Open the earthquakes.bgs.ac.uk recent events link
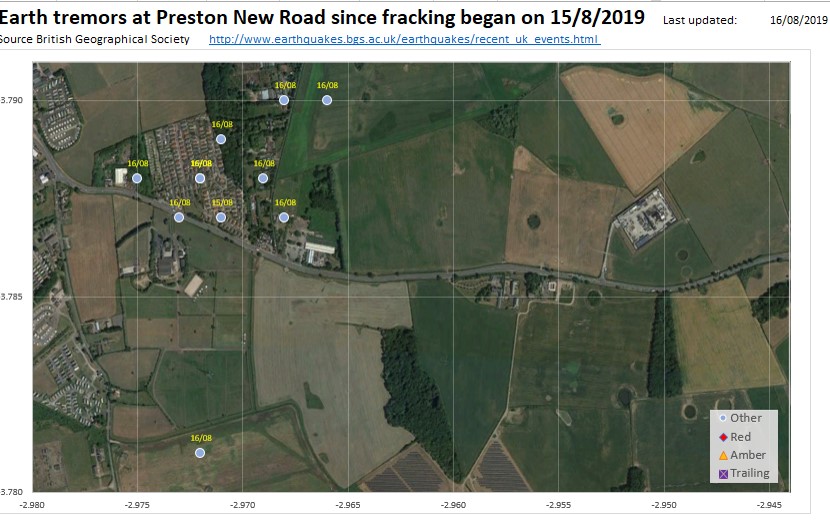Screen dimensions: 830x520 [404, 39]
